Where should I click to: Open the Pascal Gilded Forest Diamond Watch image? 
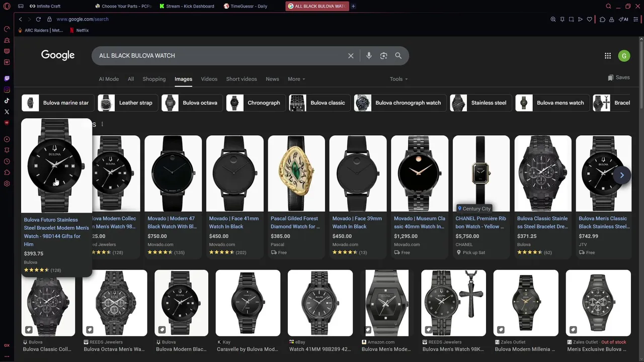(x=296, y=173)
